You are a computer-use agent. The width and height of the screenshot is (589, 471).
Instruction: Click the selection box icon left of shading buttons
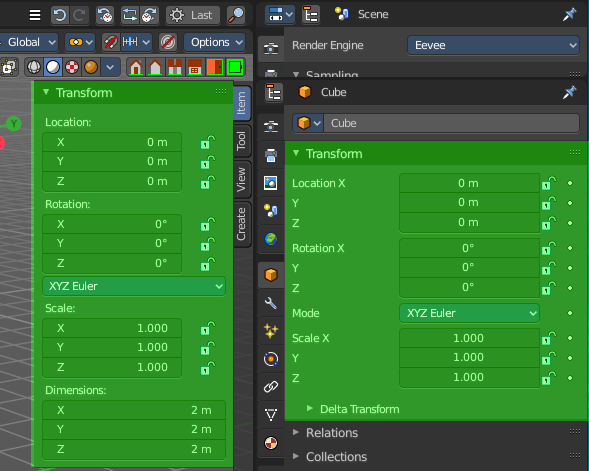[x=9, y=68]
